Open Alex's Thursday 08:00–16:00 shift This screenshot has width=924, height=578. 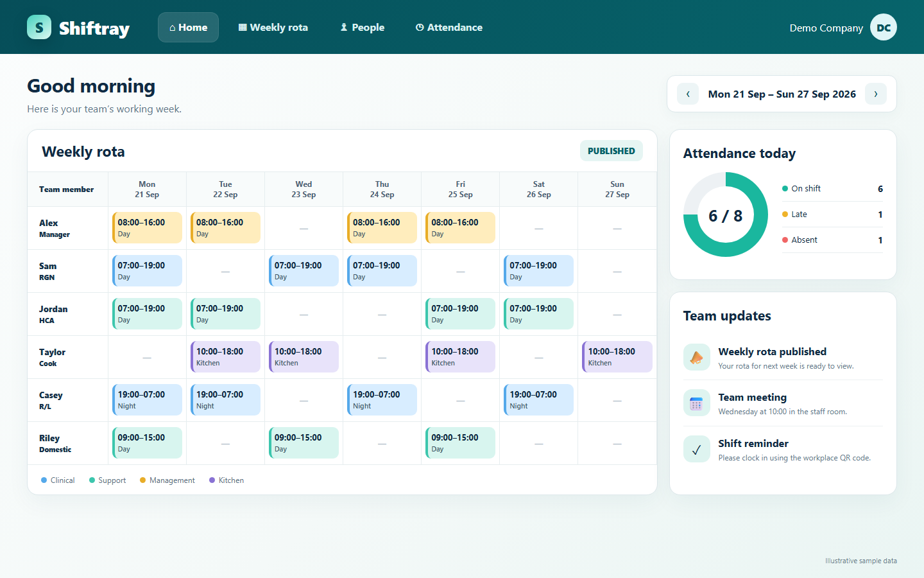pyautogui.click(x=382, y=228)
